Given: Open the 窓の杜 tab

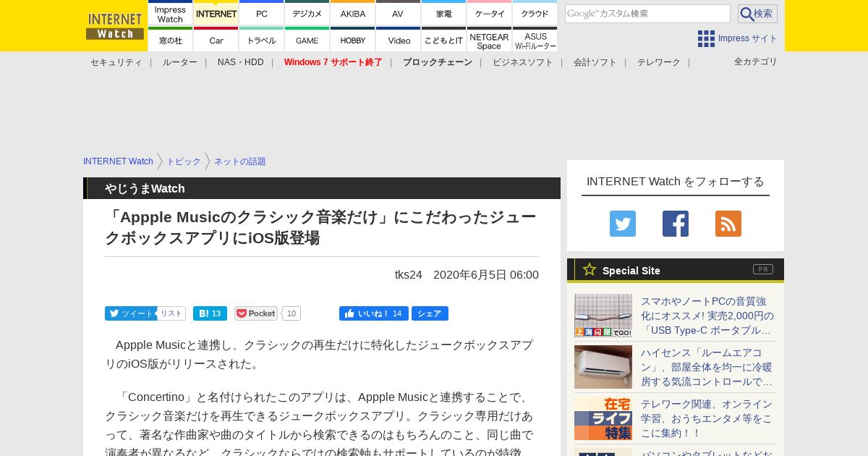Looking at the screenshot, I should [170, 40].
